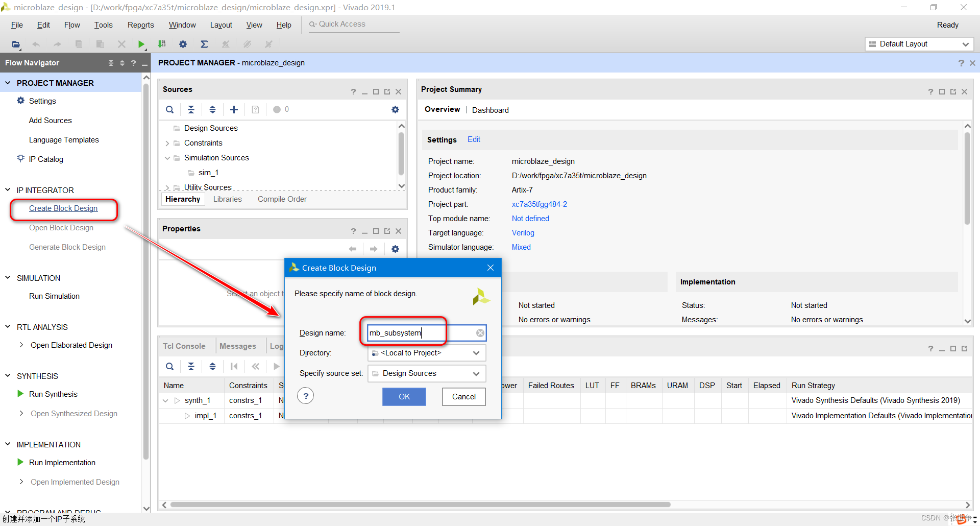Collapse all Flow Navigator sections icon
This screenshot has height=526, width=980.
click(111, 63)
